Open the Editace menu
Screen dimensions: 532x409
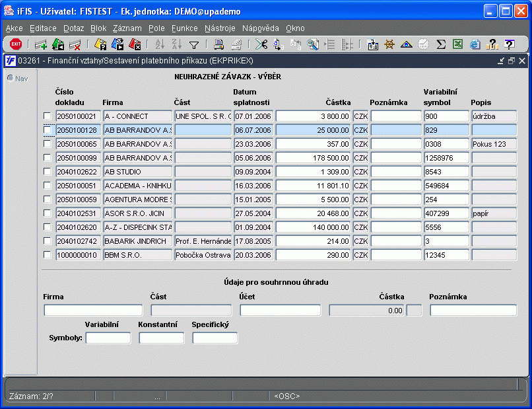pyautogui.click(x=43, y=28)
